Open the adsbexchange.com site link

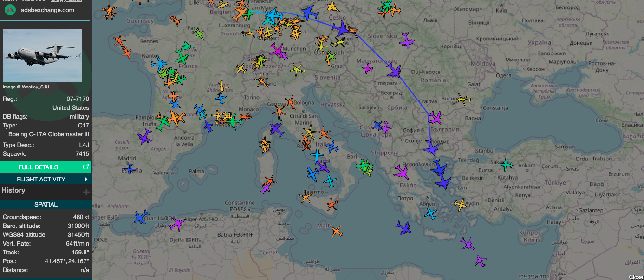[47, 10]
